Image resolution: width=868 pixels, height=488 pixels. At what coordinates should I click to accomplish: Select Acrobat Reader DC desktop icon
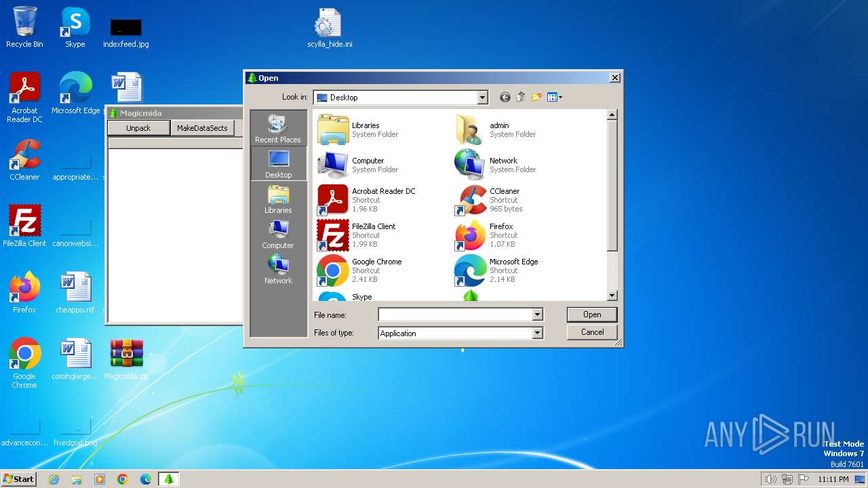(x=24, y=98)
